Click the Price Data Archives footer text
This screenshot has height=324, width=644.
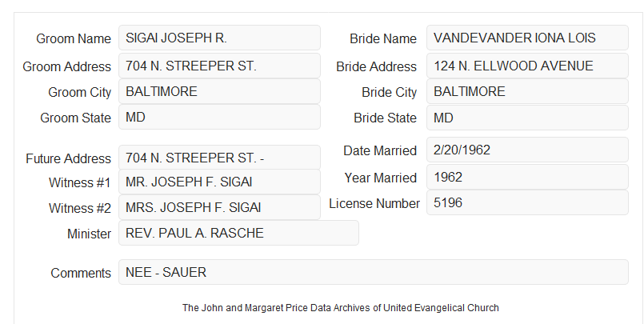tap(341, 308)
